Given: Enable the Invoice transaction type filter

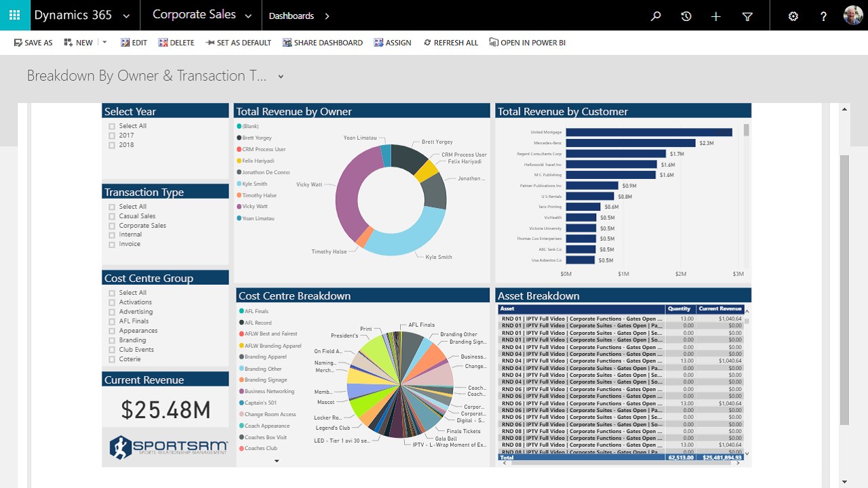Looking at the screenshot, I should [x=112, y=244].
